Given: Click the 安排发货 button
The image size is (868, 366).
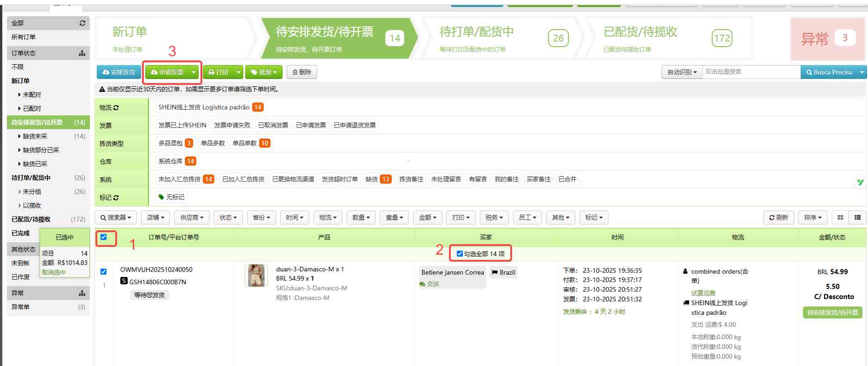Looking at the screenshot, I should click(118, 72).
